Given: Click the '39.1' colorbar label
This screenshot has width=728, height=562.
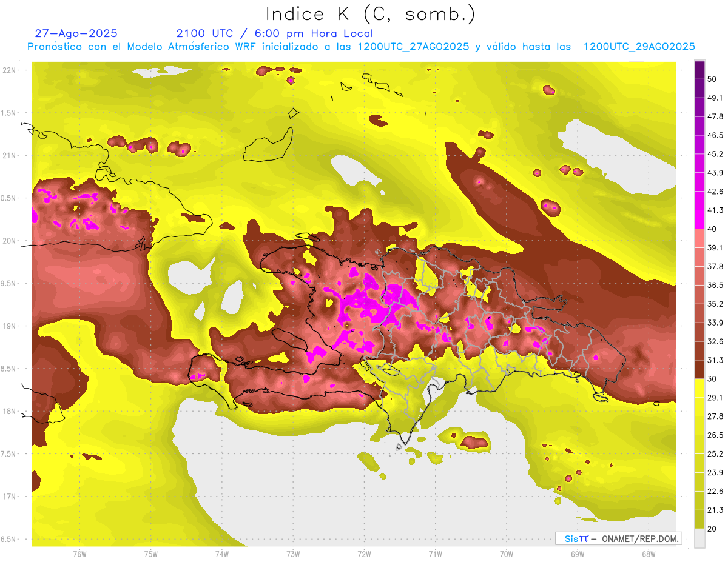Looking at the screenshot, I should point(715,247).
